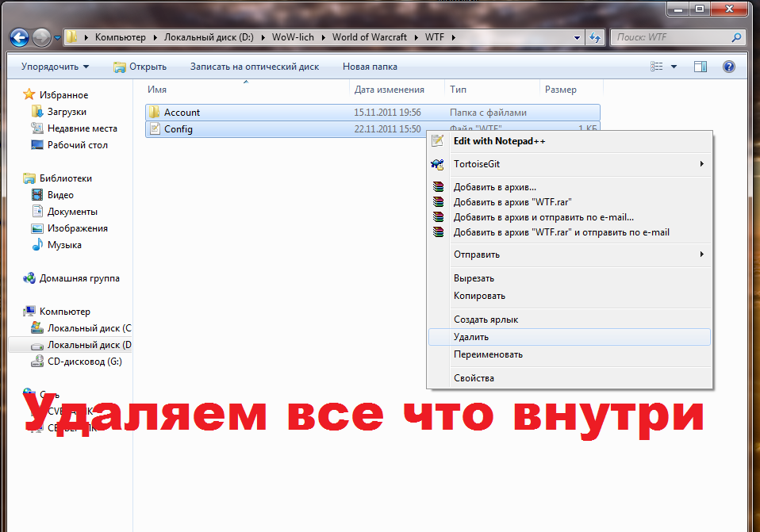Choose 'Добавить в архив "WTF.rar" и отправить по e-mail'
The height and width of the screenshot is (532, 760).
[x=570, y=232]
